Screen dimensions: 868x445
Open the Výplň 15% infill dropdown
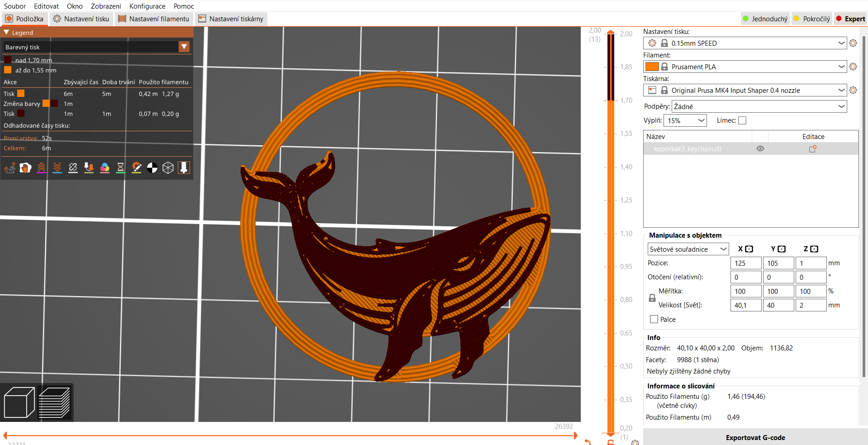[685, 120]
